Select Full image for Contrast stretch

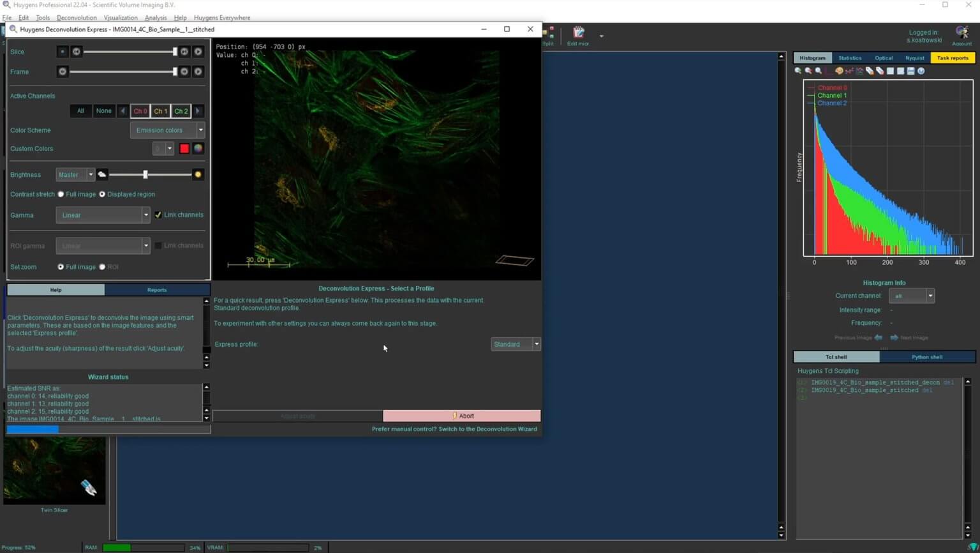(x=61, y=194)
